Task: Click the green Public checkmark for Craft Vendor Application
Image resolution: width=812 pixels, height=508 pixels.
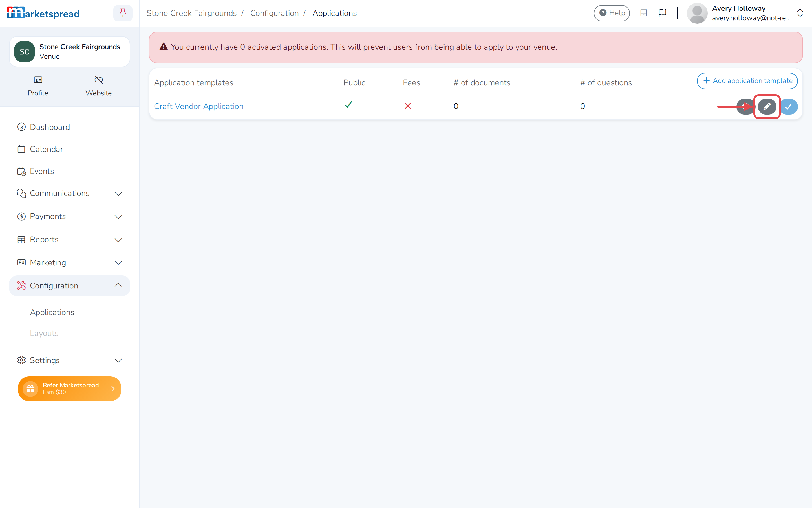Action: [348, 105]
